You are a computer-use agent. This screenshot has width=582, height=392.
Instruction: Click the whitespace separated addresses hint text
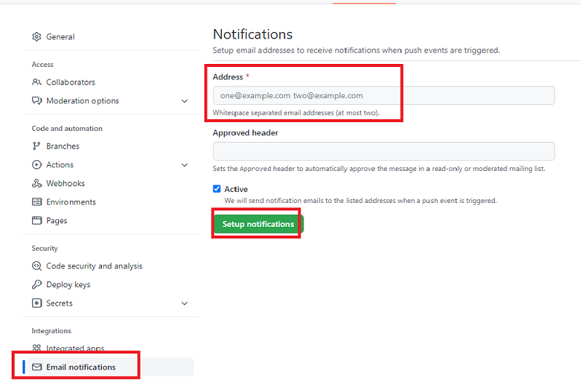[x=296, y=113]
